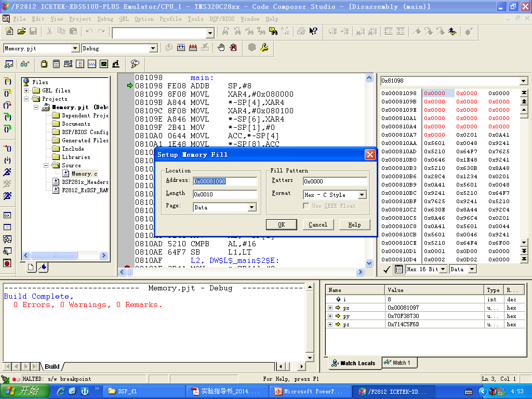Click the context help pointer icon
The height and width of the screenshot is (399, 532).
click(313, 32)
